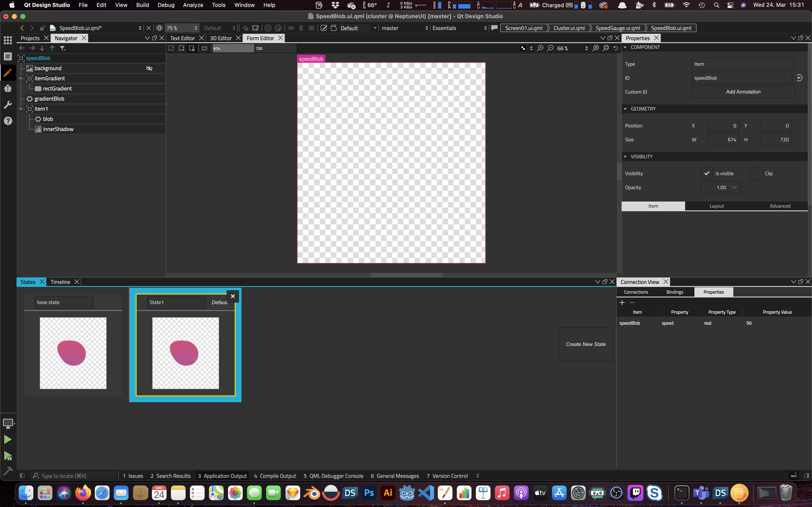
Task: Click the Debug mode bug icon
Action: [x=8, y=89]
